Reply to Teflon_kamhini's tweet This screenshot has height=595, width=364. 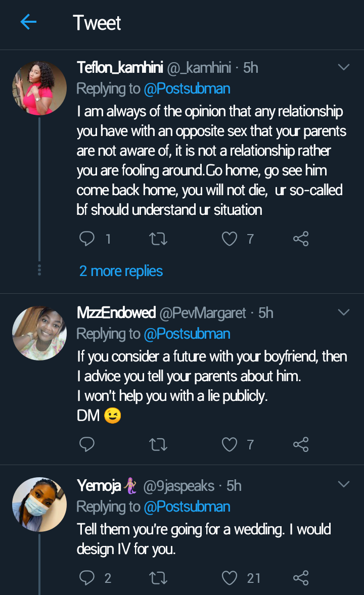click(x=87, y=239)
